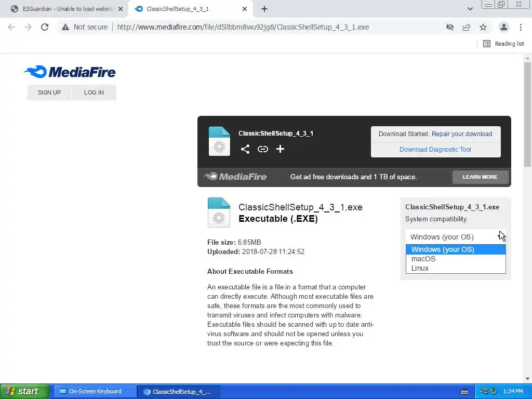Open the tab search chevron
Screen dimensions: 532x399
[x=470, y=9]
